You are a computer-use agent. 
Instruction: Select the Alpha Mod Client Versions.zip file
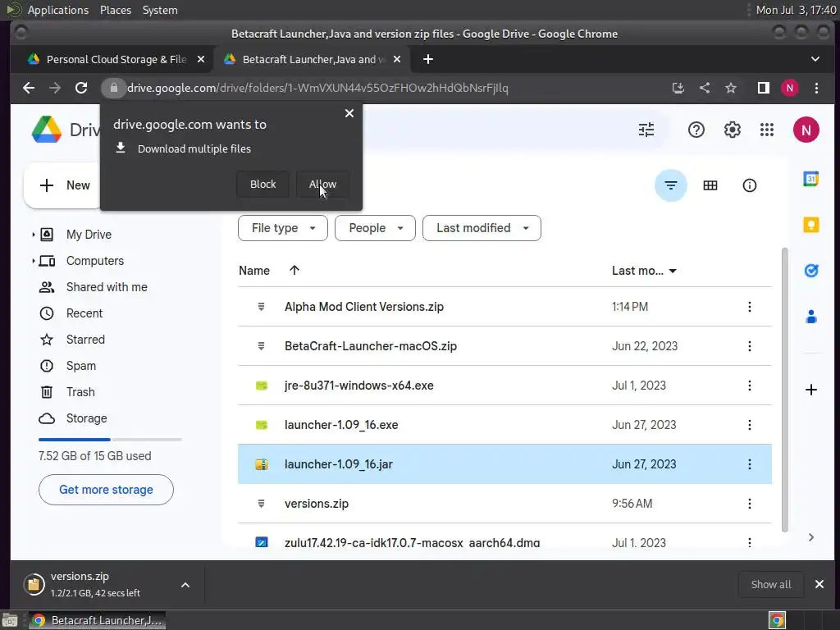coord(504,307)
